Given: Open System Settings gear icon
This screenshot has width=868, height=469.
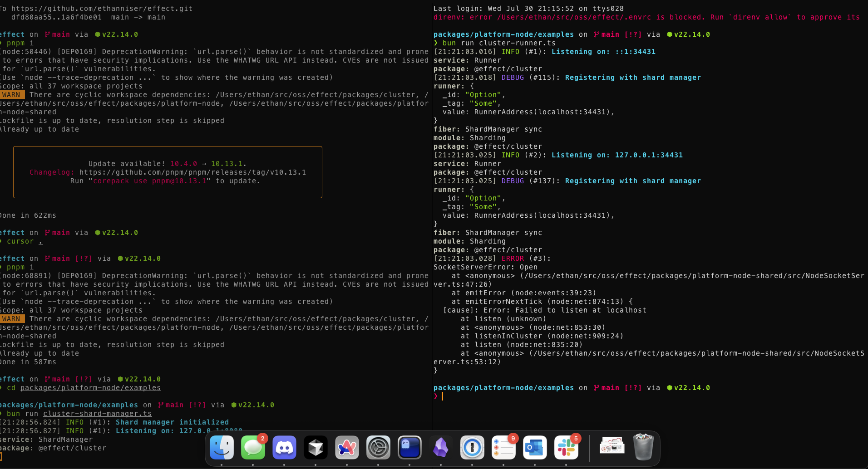Looking at the screenshot, I should pyautogui.click(x=378, y=448).
